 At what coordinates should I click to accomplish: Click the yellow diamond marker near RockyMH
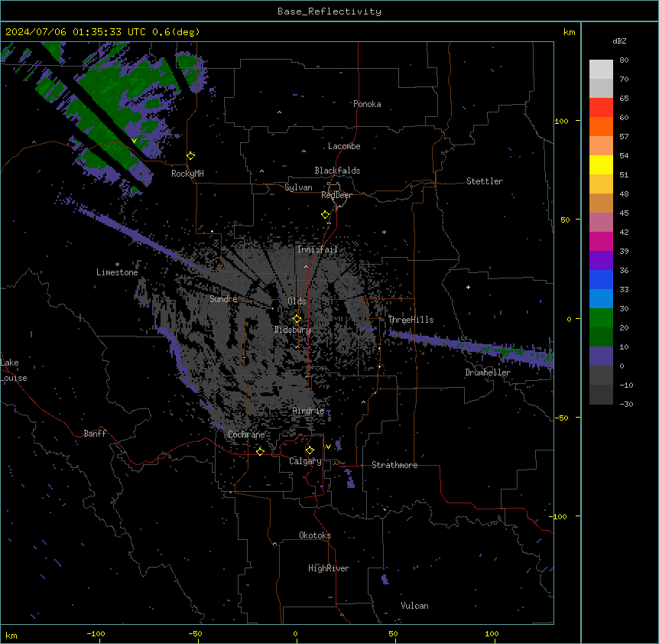[191, 156]
